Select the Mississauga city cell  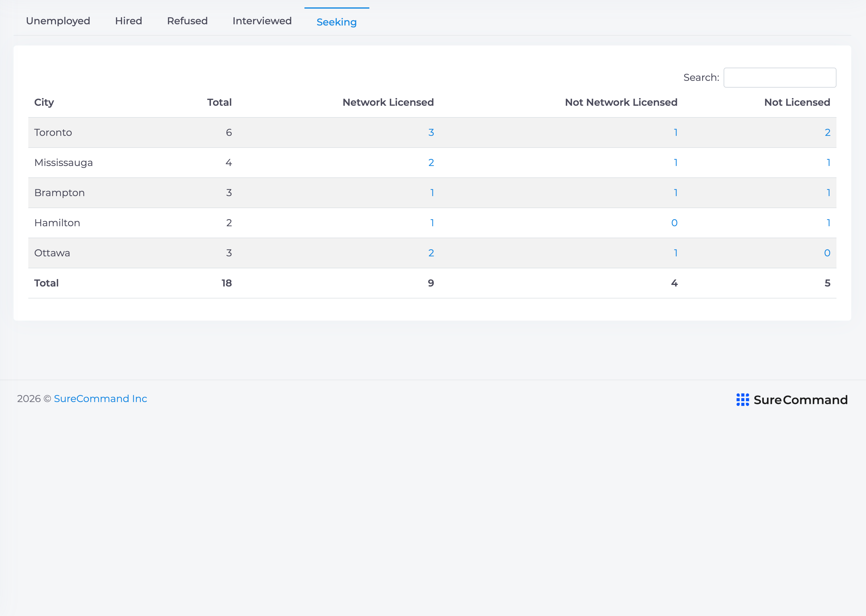pyautogui.click(x=63, y=163)
